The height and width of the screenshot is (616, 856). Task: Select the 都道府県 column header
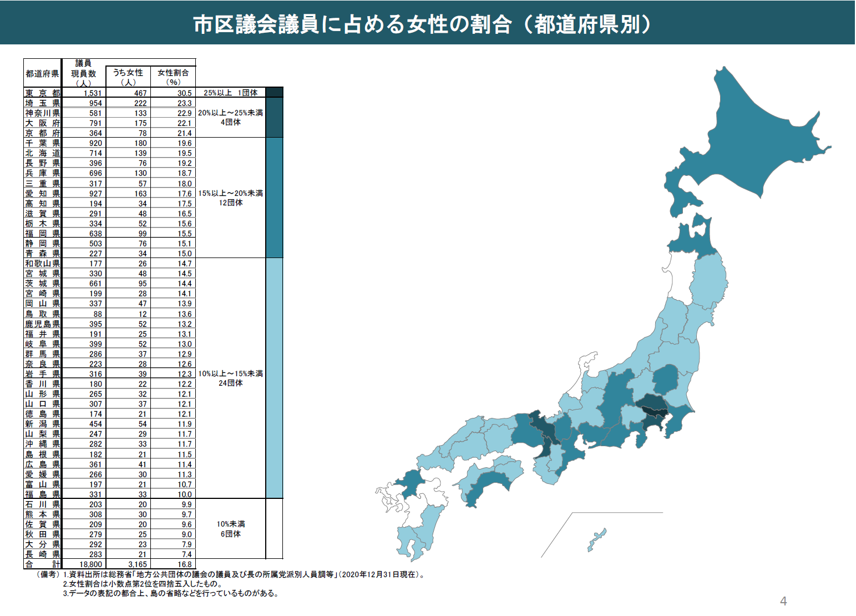pos(42,74)
